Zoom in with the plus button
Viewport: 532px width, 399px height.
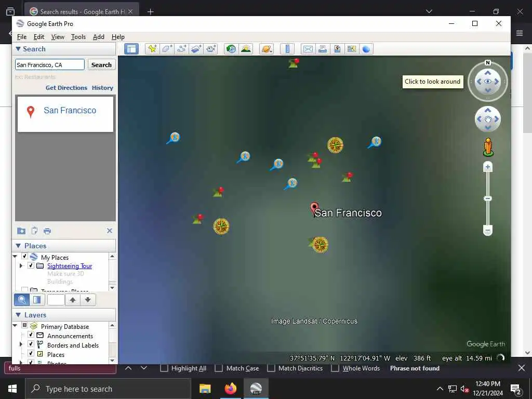point(487,167)
